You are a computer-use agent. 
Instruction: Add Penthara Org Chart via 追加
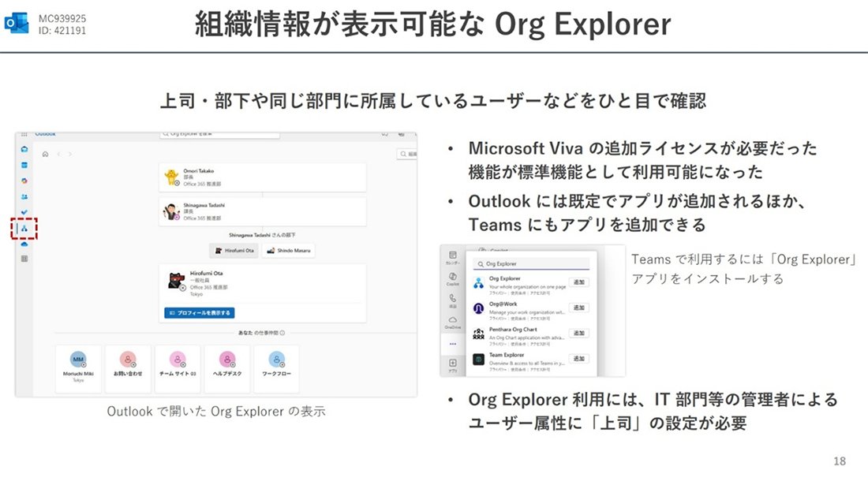click(579, 333)
